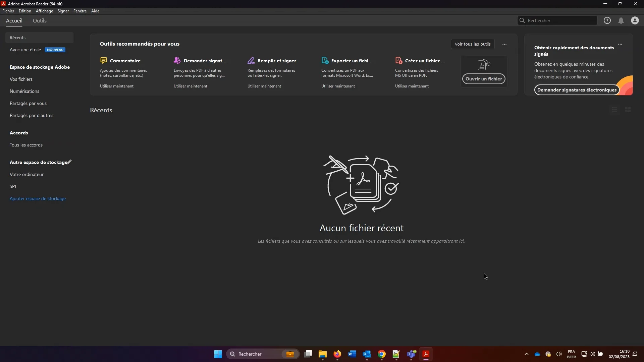Click the FRA BEFR language indicator
Screen dimensions: 644x362
pos(571,354)
